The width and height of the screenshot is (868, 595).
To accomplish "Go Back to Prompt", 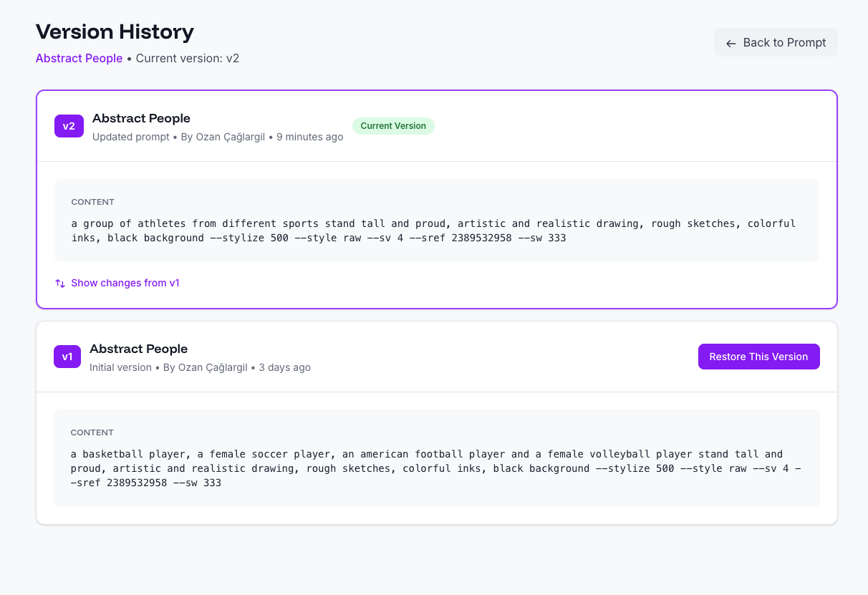I will pos(776,42).
